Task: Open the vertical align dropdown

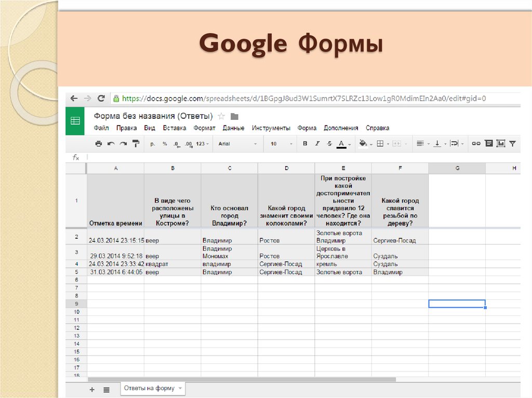Action: click(440, 144)
